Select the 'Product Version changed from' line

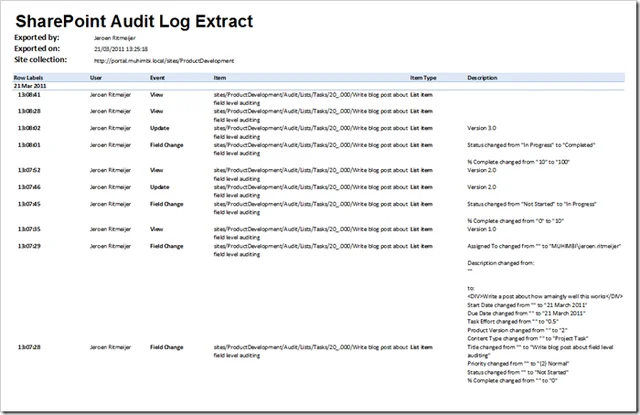coord(517,330)
